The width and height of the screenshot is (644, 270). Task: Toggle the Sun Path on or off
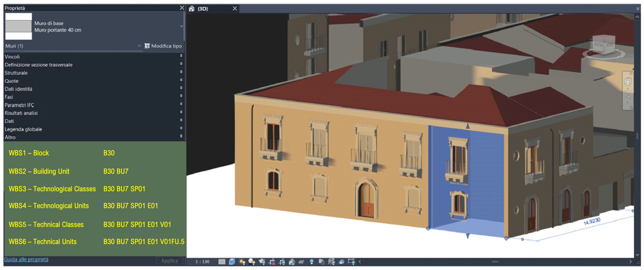coord(242,262)
